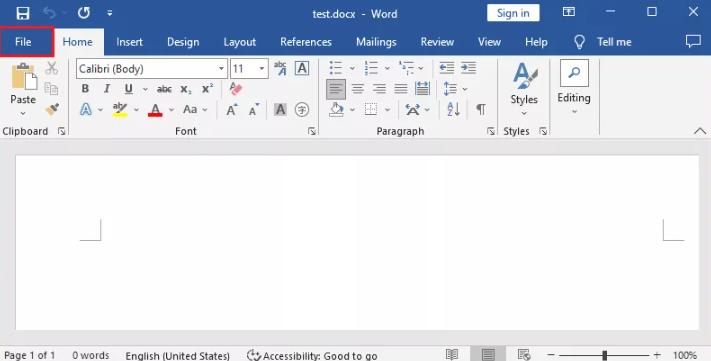
Task: Click Decrease Indent icon
Action: click(x=447, y=68)
